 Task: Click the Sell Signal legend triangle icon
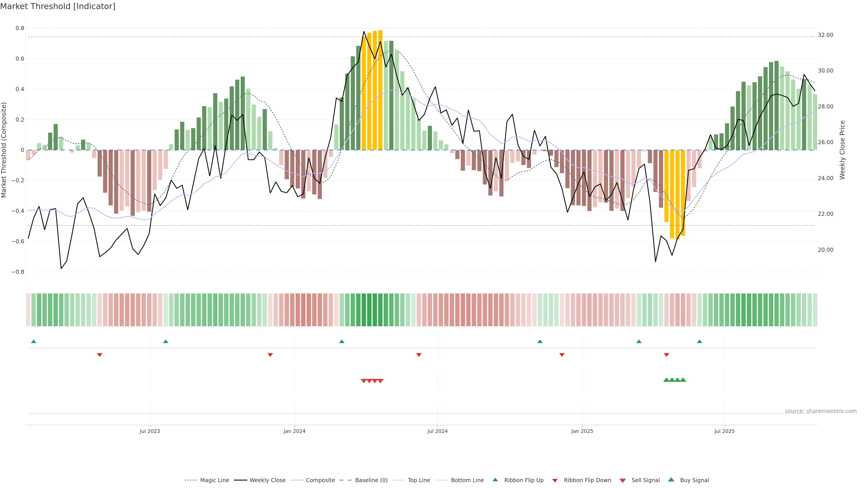(622, 480)
